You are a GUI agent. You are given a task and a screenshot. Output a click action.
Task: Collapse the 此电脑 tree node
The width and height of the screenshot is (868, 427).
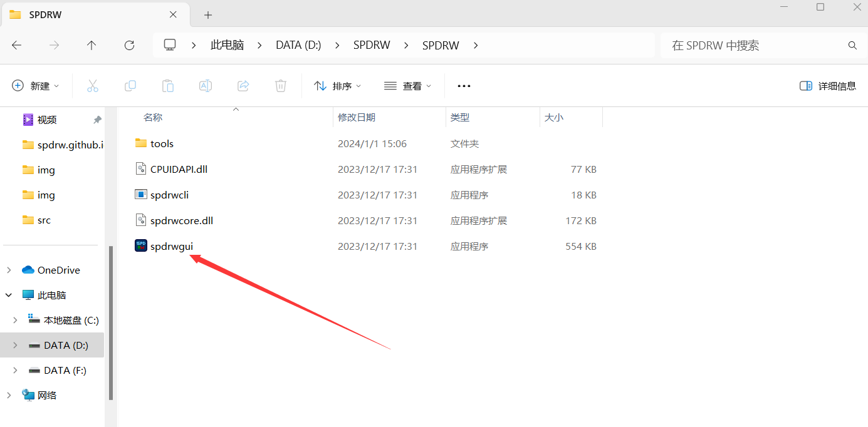point(9,295)
